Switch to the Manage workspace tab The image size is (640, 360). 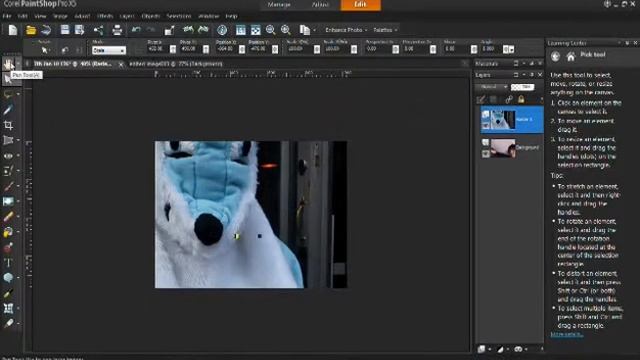(x=279, y=4)
